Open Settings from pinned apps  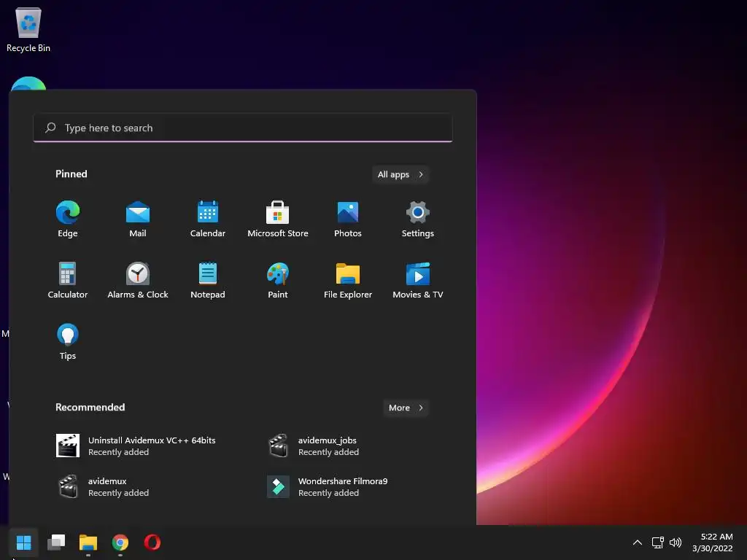(x=418, y=219)
